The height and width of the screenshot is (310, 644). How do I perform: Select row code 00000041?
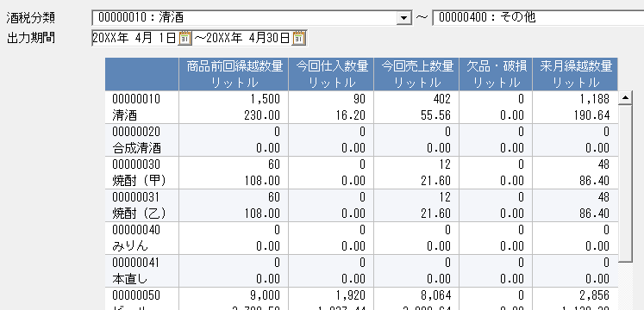point(136,263)
